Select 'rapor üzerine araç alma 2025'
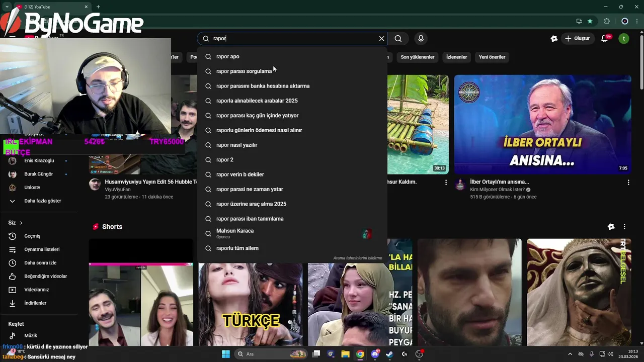 coord(292,204)
